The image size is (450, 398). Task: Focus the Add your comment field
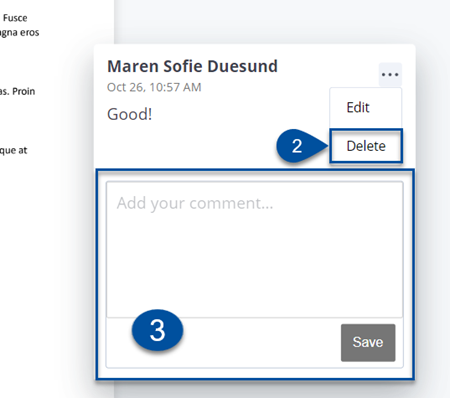[x=254, y=249]
